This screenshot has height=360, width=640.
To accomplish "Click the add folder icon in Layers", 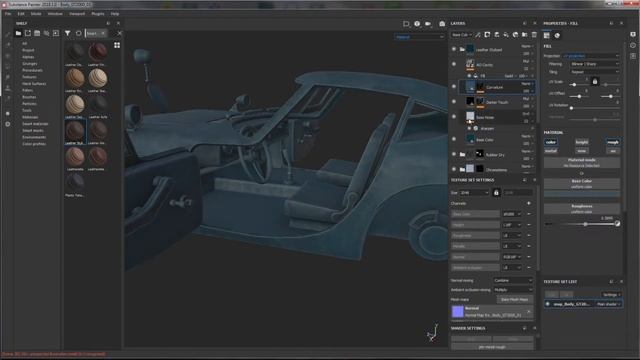I will (524, 35).
